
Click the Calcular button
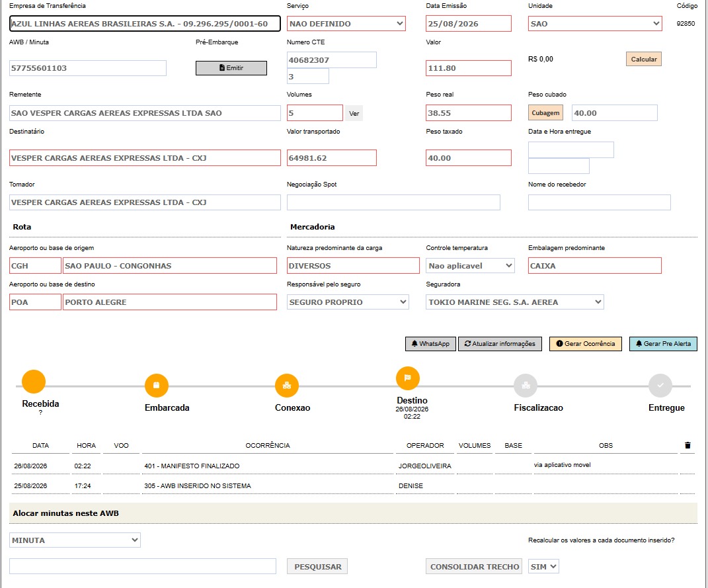click(x=644, y=59)
